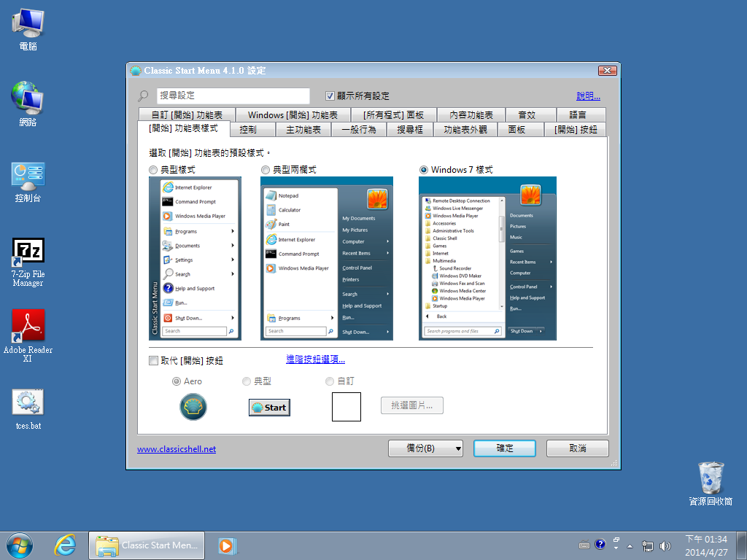Screen dimensions: 747x560
Task: Pick the 自訂 button style radio
Action: (330, 381)
